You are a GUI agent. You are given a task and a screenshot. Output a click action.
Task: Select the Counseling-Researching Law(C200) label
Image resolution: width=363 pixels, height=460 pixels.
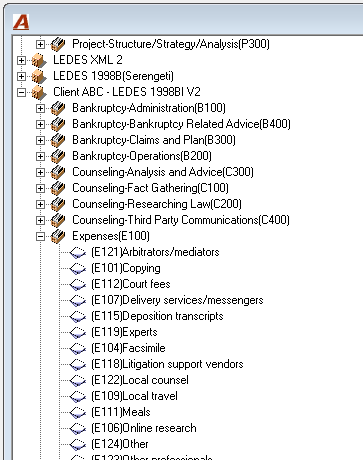(x=157, y=204)
